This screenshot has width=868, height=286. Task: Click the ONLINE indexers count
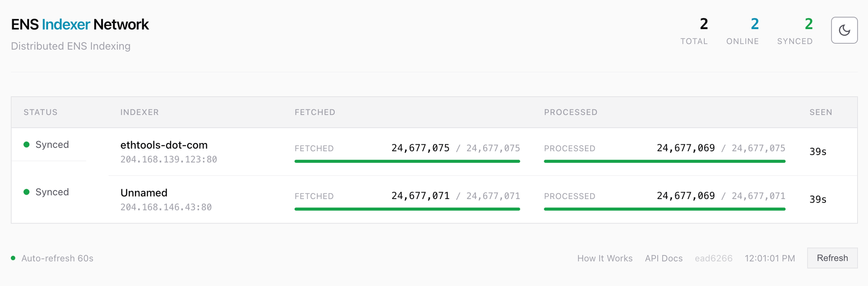pyautogui.click(x=755, y=24)
